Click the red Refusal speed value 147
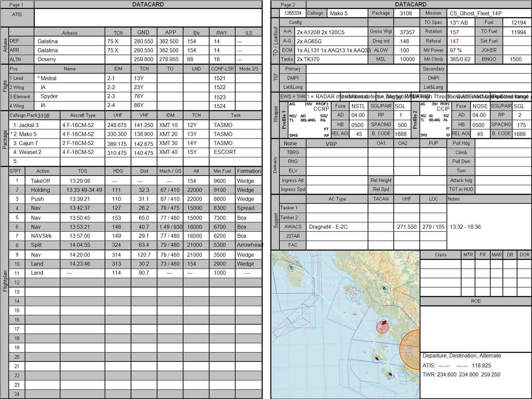532x399 pixels. [454, 41]
